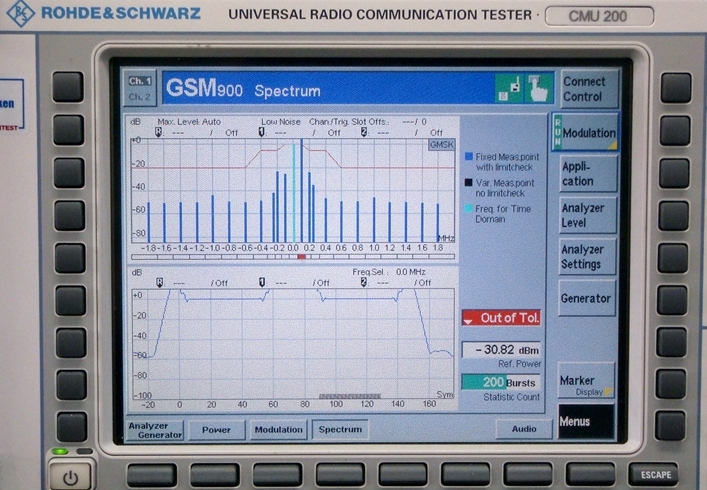Click the red marker on frequency position bar

point(302,257)
